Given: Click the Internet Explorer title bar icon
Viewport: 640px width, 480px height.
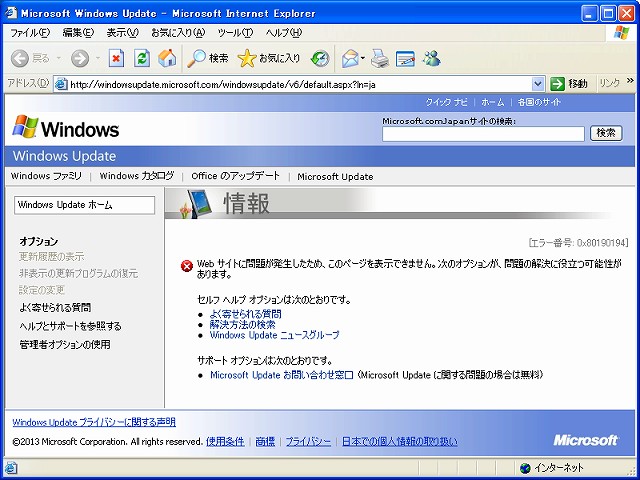Looking at the screenshot, I should (x=11, y=13).
